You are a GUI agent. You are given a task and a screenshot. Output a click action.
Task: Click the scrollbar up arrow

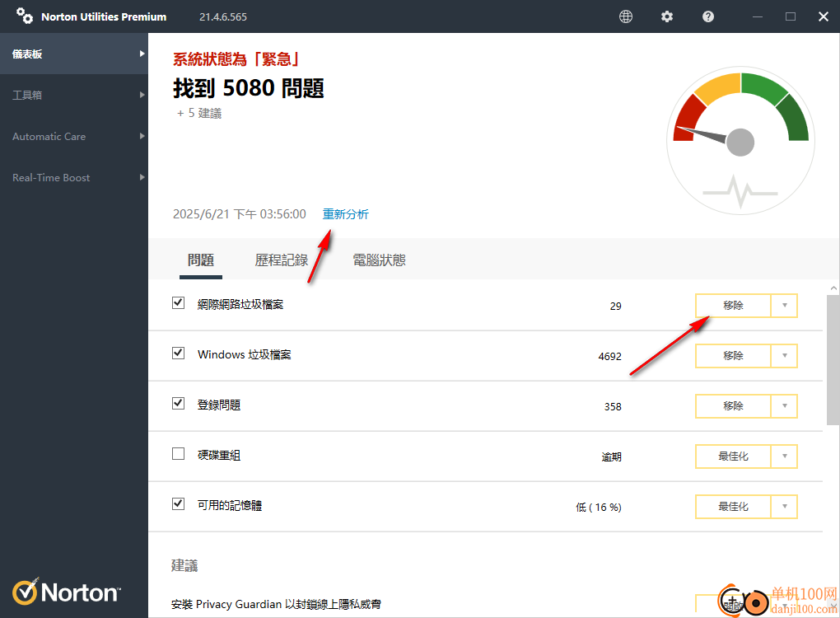point(833,288)
